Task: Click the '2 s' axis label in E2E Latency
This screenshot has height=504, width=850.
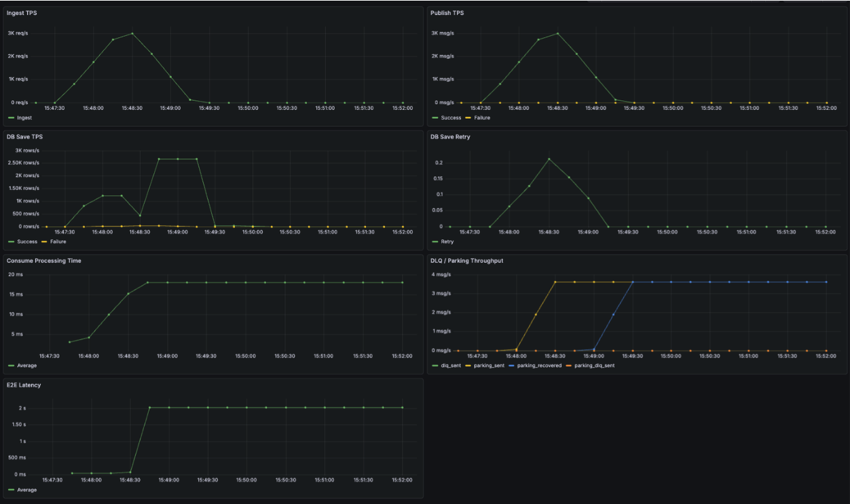Action: point(22,408)
